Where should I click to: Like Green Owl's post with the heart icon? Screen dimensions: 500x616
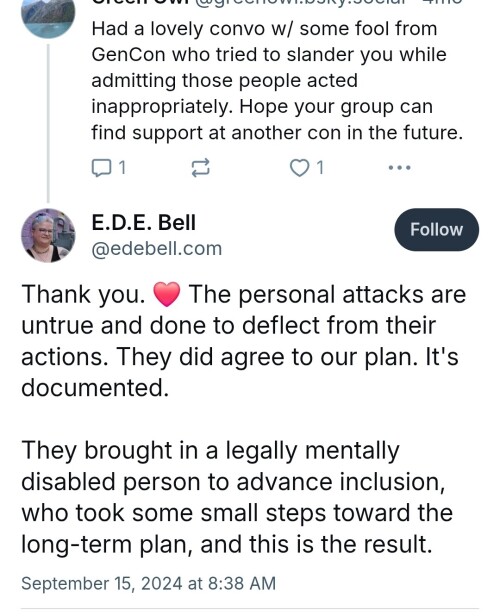pos(299,168)
